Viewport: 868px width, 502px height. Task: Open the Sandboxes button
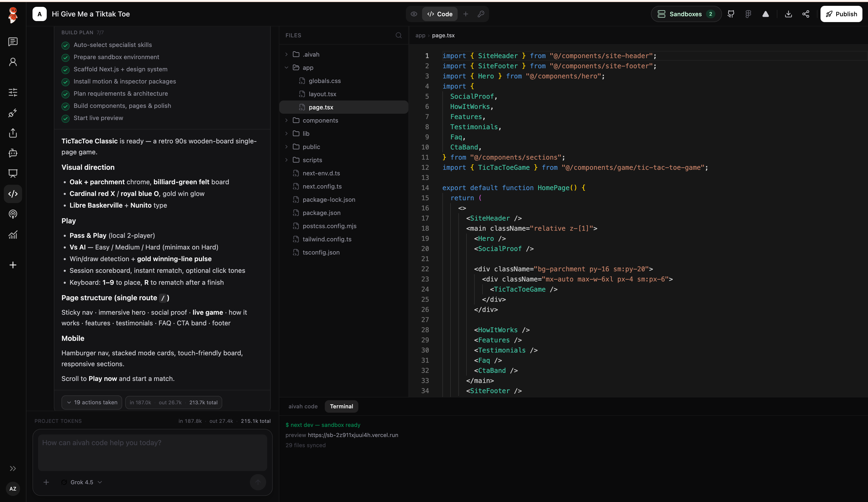coord(686,14)
